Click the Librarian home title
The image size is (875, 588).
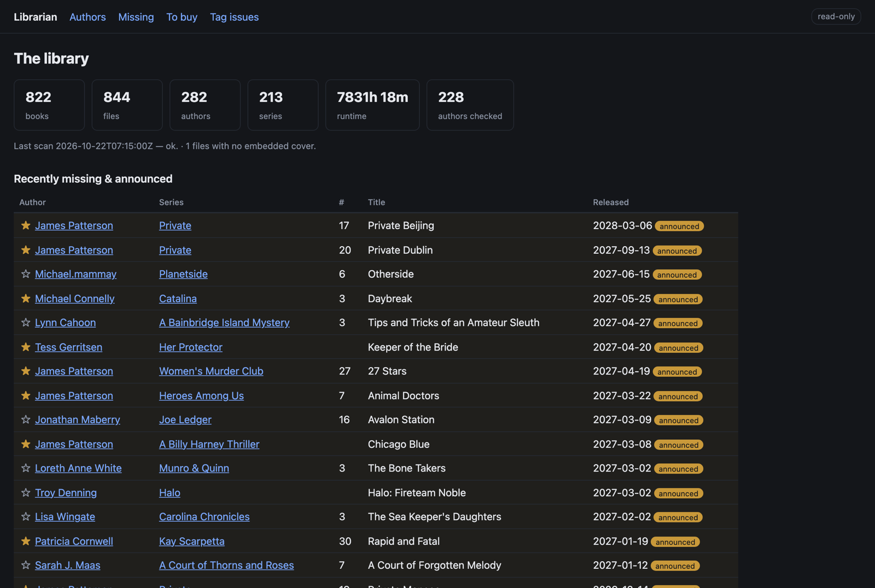pyautogui.click(x=36, y=17)
